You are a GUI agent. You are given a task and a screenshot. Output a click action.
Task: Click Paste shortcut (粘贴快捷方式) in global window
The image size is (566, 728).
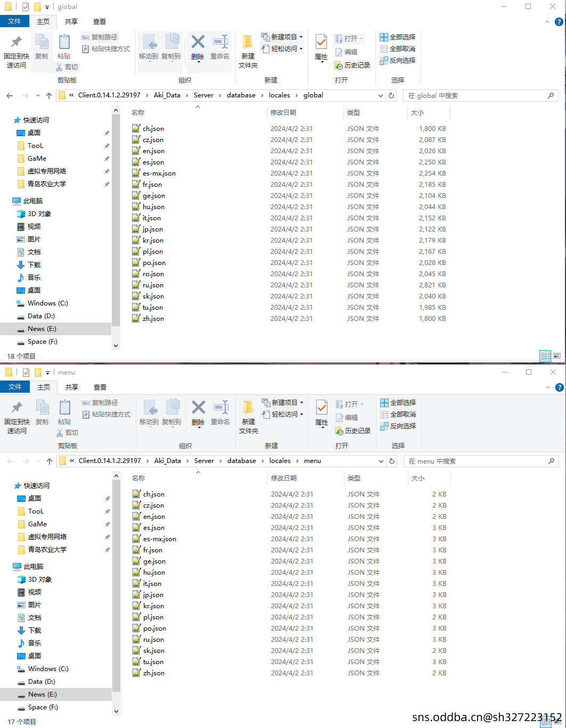tap(106, 49)
